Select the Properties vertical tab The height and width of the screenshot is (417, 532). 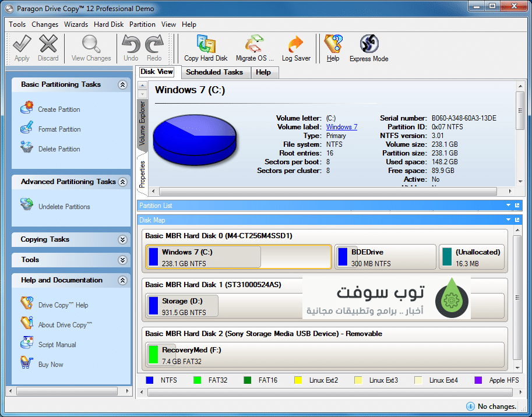coord(142,174)
